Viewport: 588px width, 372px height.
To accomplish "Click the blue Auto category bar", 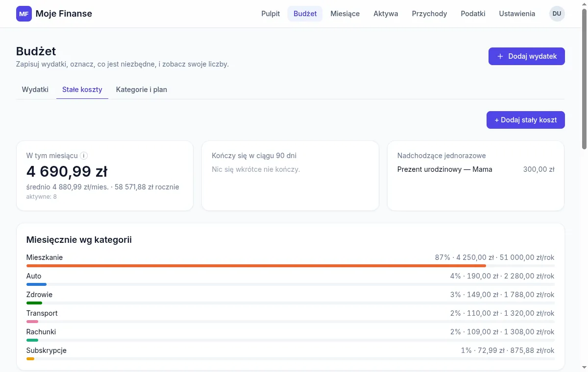I will [x=36, y=284].
